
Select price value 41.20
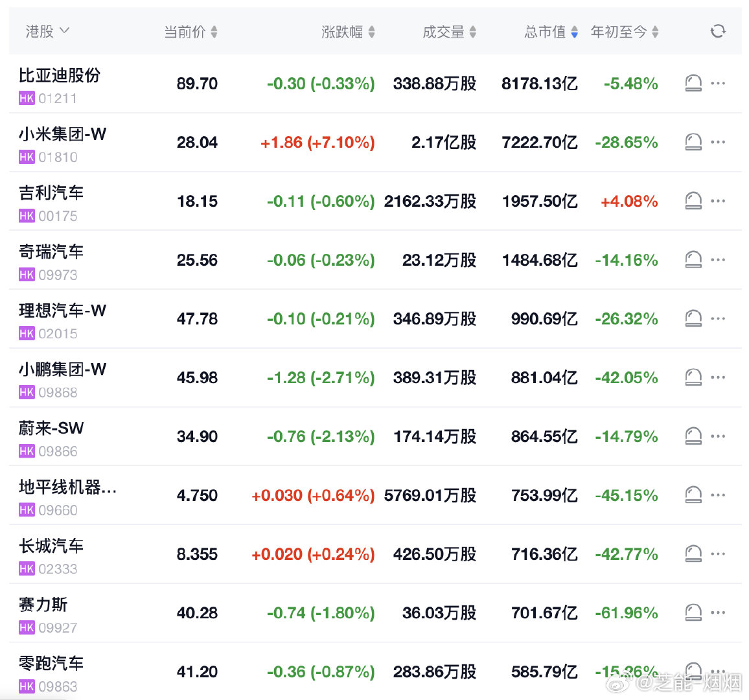(x=197, y=672)
